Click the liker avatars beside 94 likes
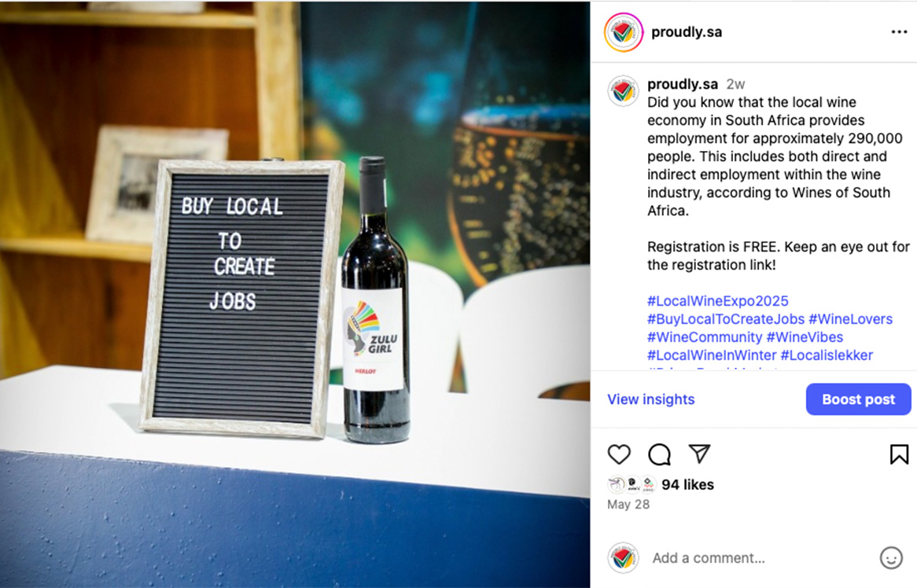 point(632,484)
